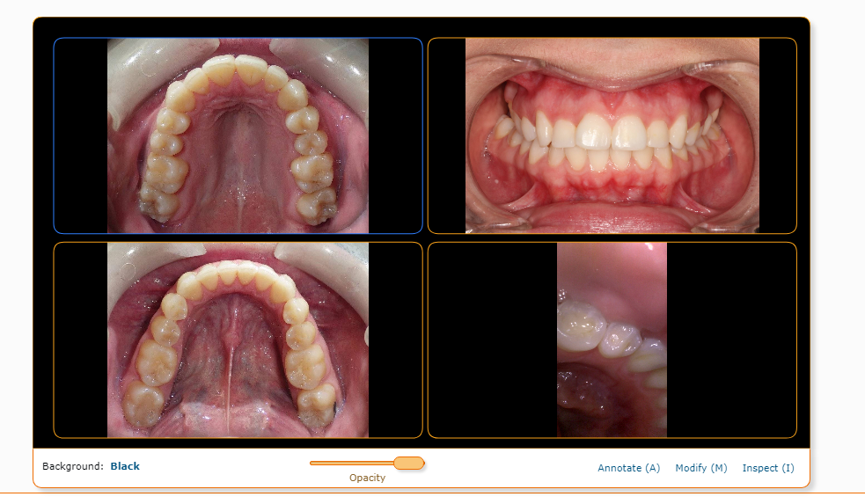Viewport: 865px width, 504px height.
Task: Click the Opacity slider handle
Action: point(409,464)
